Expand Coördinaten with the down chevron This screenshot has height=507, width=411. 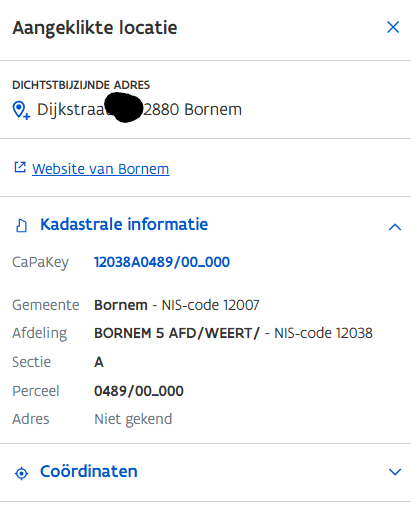click(395, 472)
